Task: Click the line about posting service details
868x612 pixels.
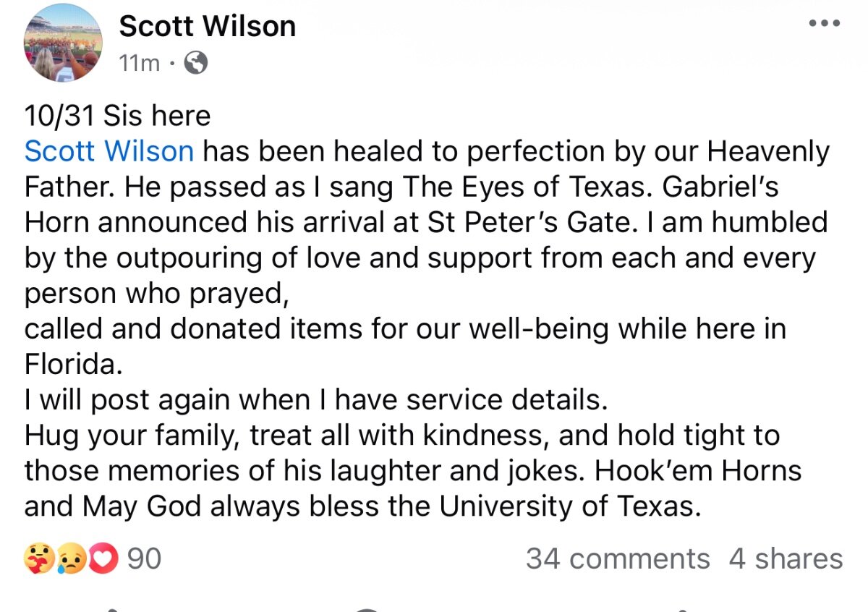Action: click(x=315, y=400)
